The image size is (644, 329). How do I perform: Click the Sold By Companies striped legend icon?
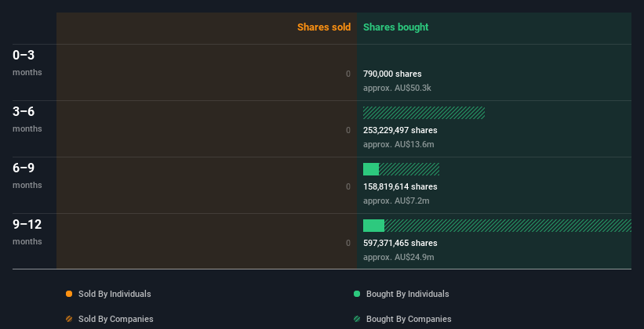[69, 319]
